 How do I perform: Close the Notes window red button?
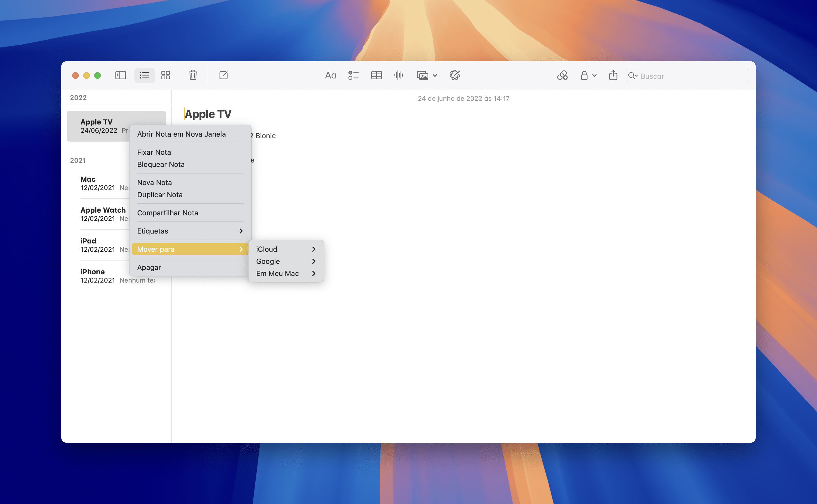coord(75,76)
